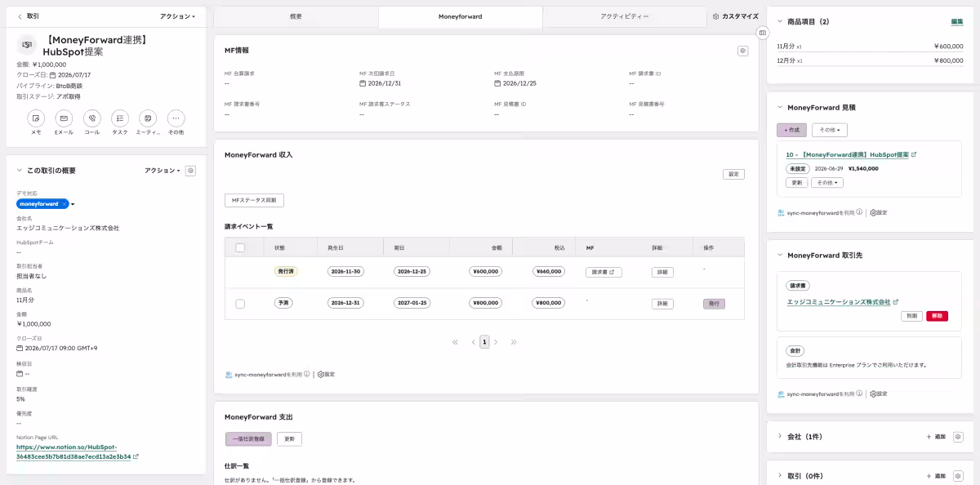The height and width of the screenshot is (485, 980).
Task: Select current page number 1
Action: click(x=484, y=342)
